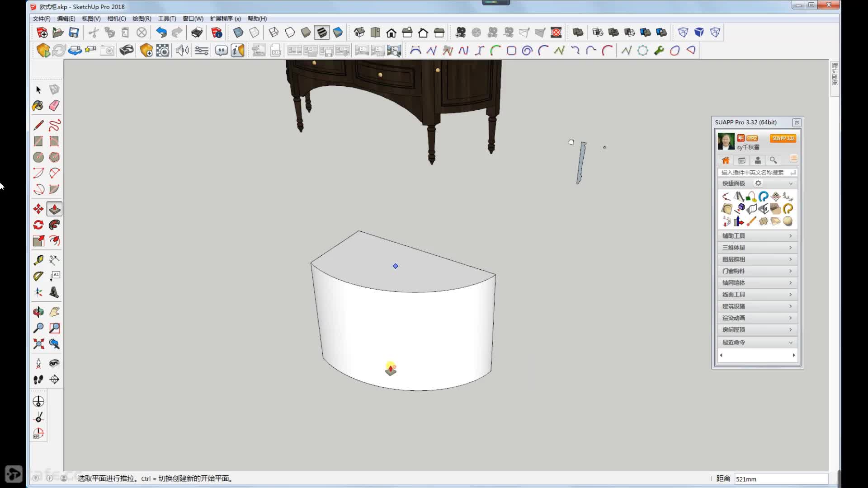
Task: Activate the Pan hand tool
Action: [54, 312]
